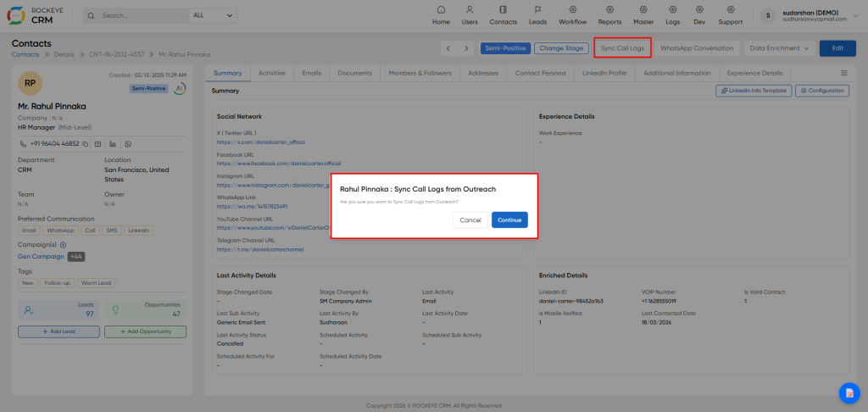868x412 pixels.
Task: Click the LinkedIn icon on contact card
Action: (x=113, y=144)
